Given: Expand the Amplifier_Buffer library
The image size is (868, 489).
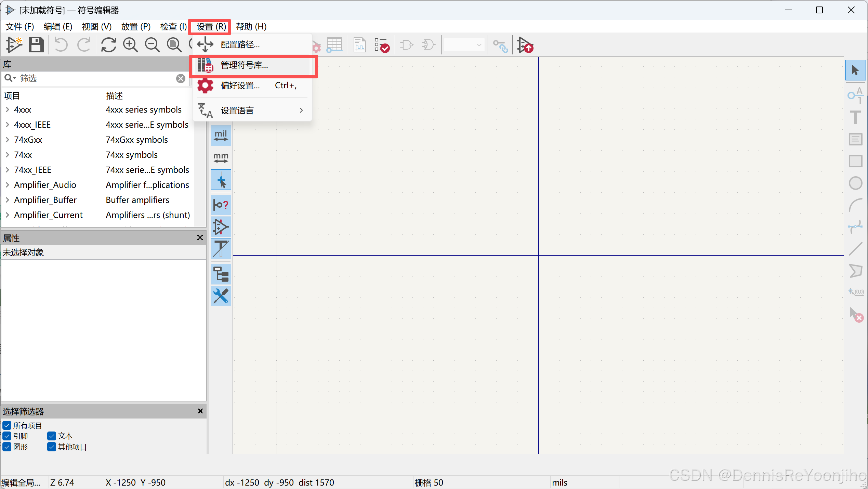Looking at the screenshot, I should pos(7,200).
